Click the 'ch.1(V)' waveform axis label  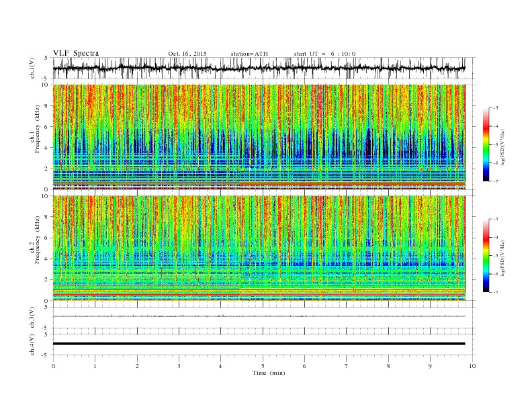pyautogui.click(x=32, y=68)
